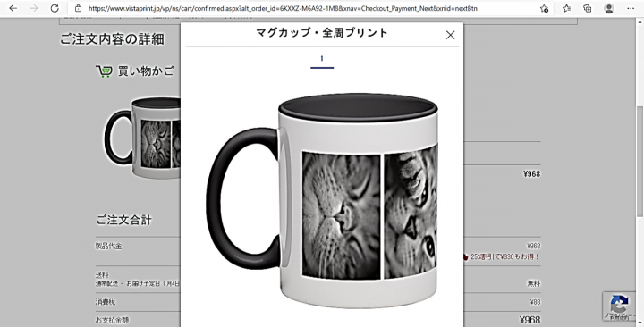644x327 pixels.
Task: Reload the current page
Action: point(55,8)
